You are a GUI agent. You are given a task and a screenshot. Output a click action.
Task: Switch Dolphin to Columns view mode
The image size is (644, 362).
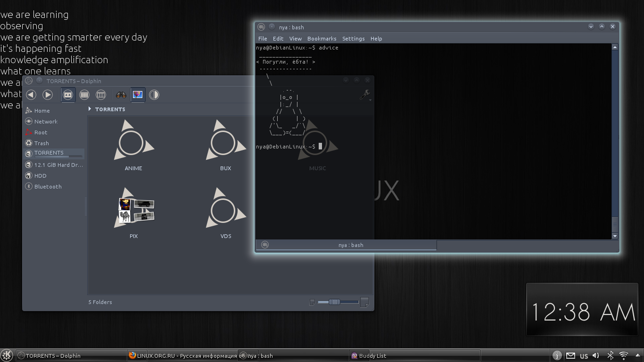click(101, 95)
